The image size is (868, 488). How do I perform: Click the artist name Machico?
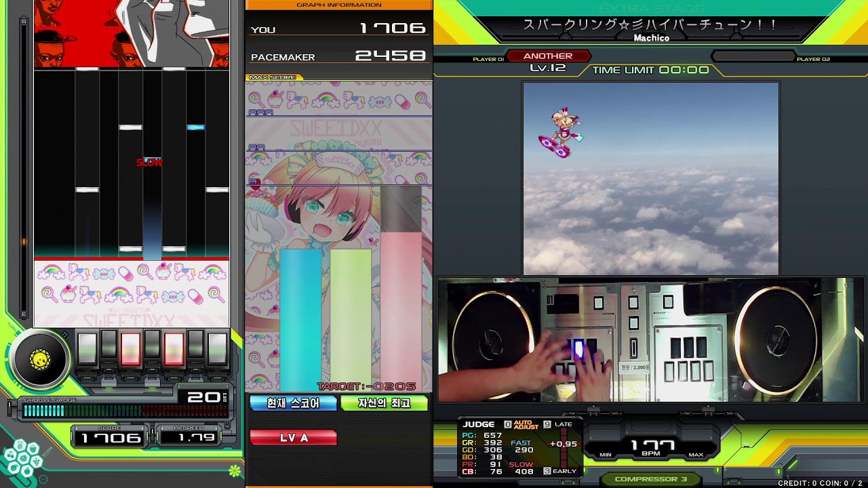coord(652,38)
